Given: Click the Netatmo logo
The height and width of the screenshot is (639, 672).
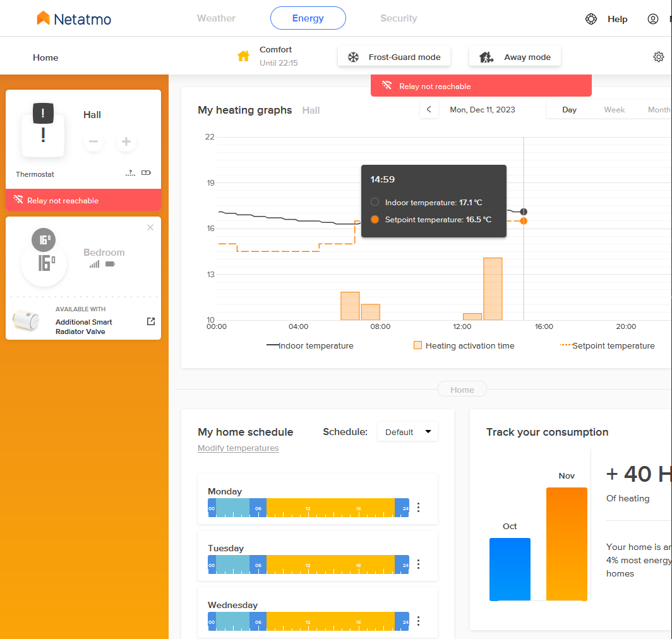Looking at the screenshot, I should pyautogui.click(x=74, y=19).
